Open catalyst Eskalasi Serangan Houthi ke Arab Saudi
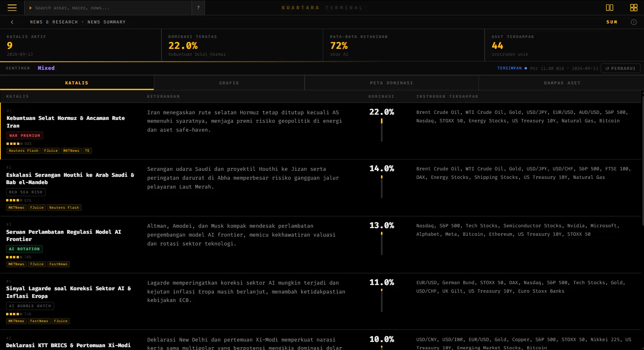 tap(70, 178)
